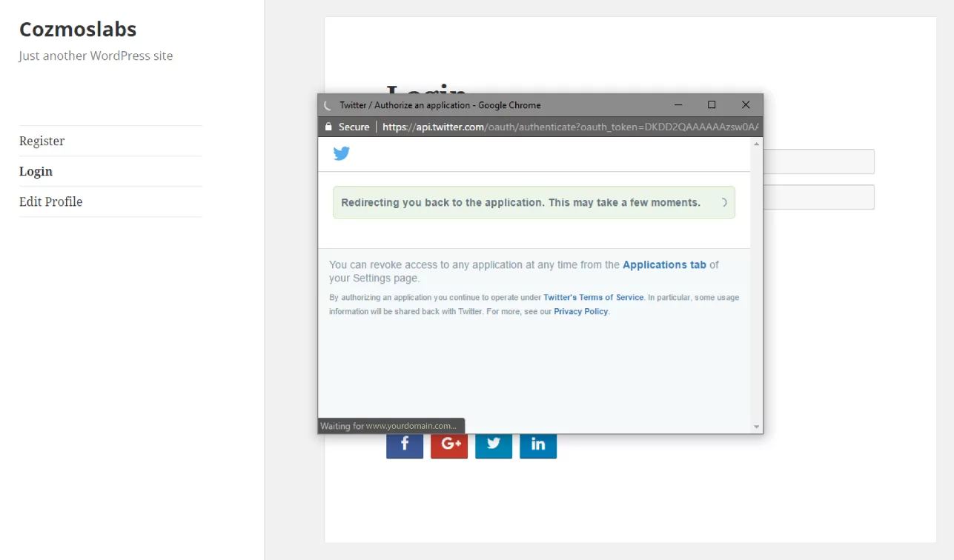The width and height of the screenshot is (954, 560).
Task: Open the Edit Profile menu item
Action: (50, 201)
